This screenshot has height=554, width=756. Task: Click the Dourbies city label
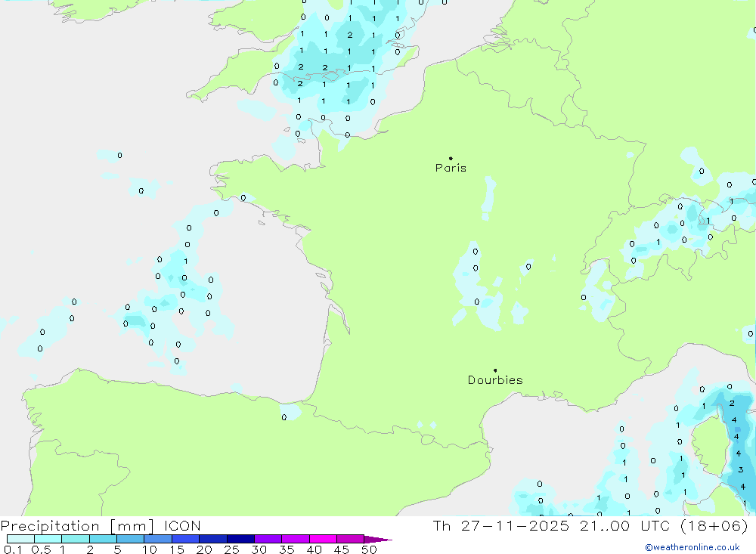pyautogui.click(x=495, y=380)
